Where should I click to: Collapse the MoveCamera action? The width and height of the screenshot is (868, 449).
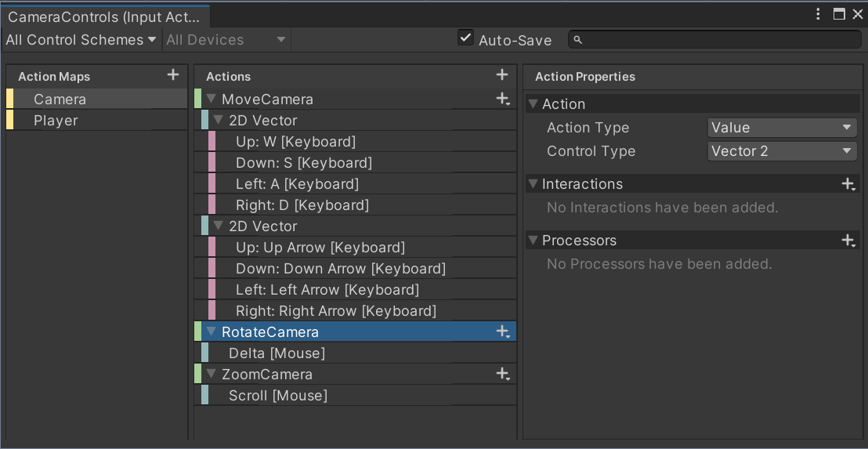coord(211,100)
